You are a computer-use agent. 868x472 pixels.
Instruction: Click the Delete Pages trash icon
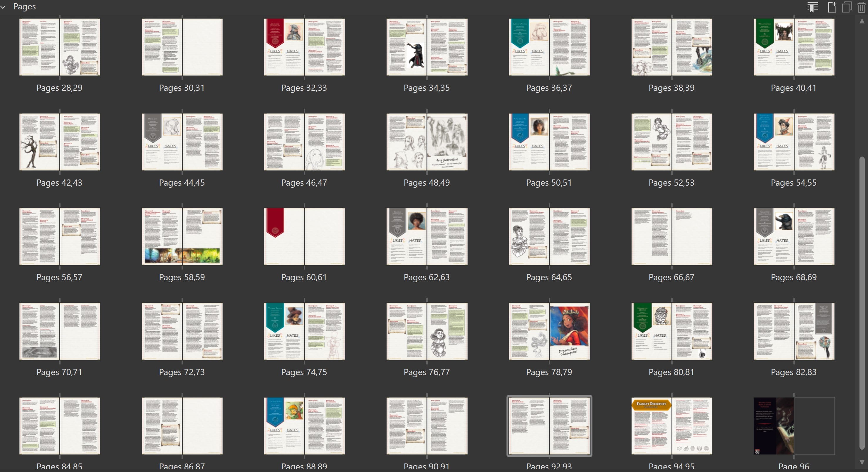click(x=861, y=7)
